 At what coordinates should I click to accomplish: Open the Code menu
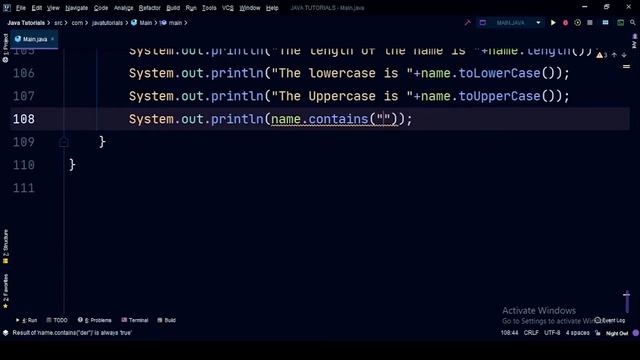[101, 8]
